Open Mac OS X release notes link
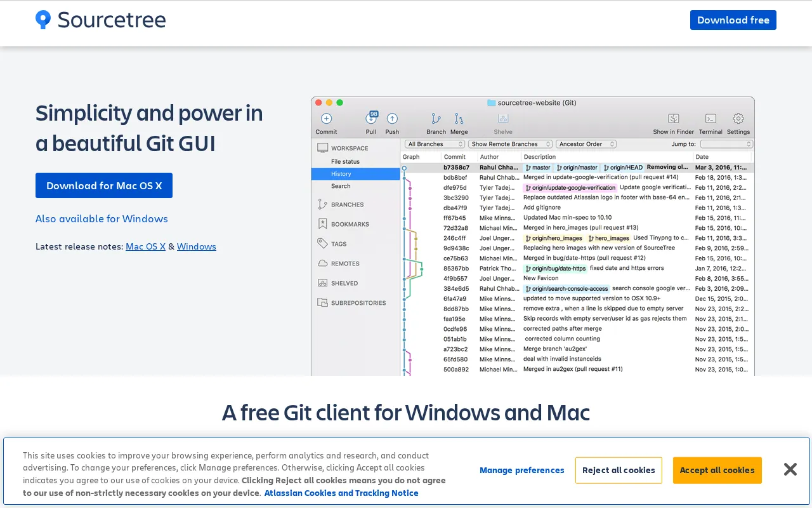 pyautogui.click(x=145, y=246)
